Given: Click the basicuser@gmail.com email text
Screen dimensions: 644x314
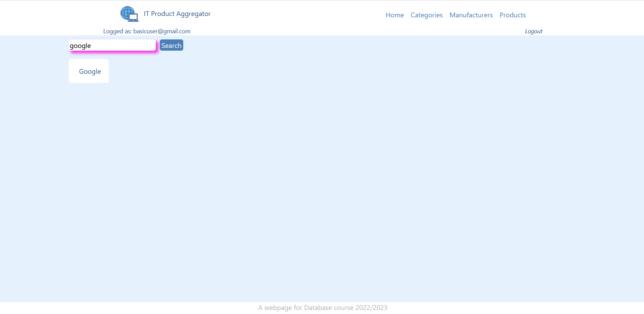Looking at the screenshot, I should point(162,31).
